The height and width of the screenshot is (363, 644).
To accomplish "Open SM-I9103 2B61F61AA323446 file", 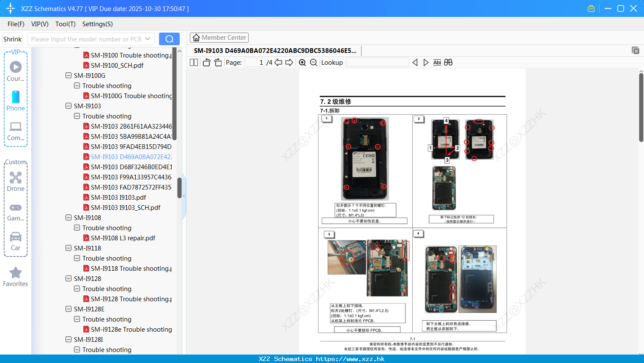I will [131, 126].
